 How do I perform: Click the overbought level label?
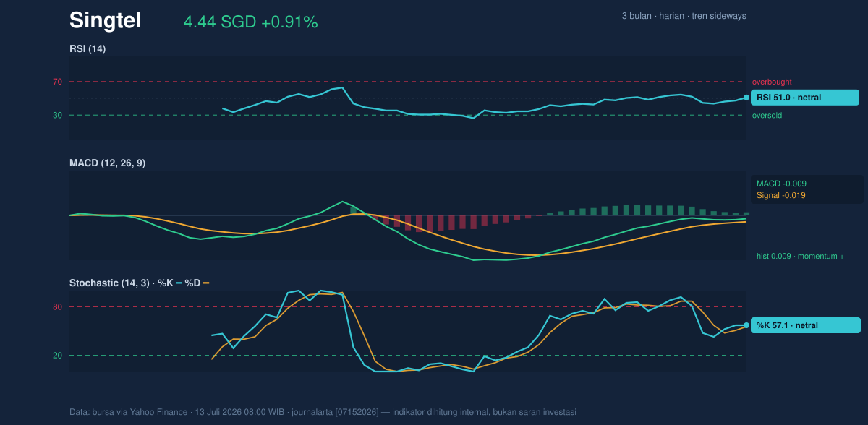pyautogui.click(x=772, y=82)
